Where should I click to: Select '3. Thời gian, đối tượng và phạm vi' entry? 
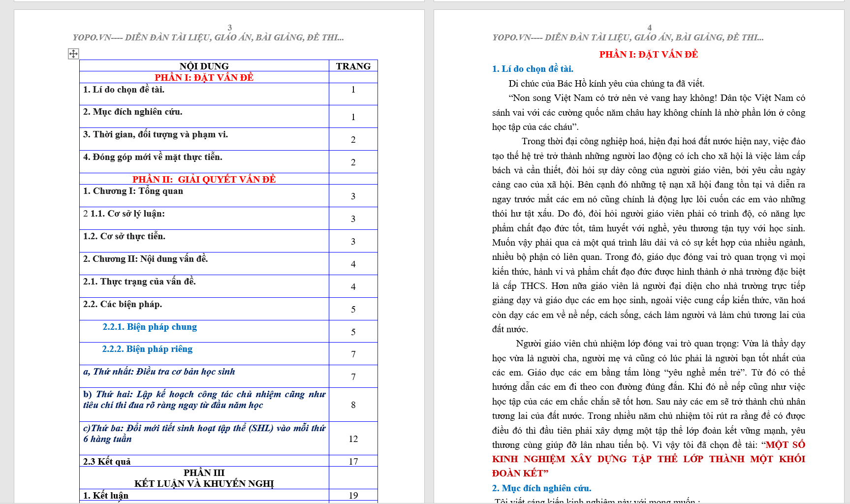[x=156, y=134]
